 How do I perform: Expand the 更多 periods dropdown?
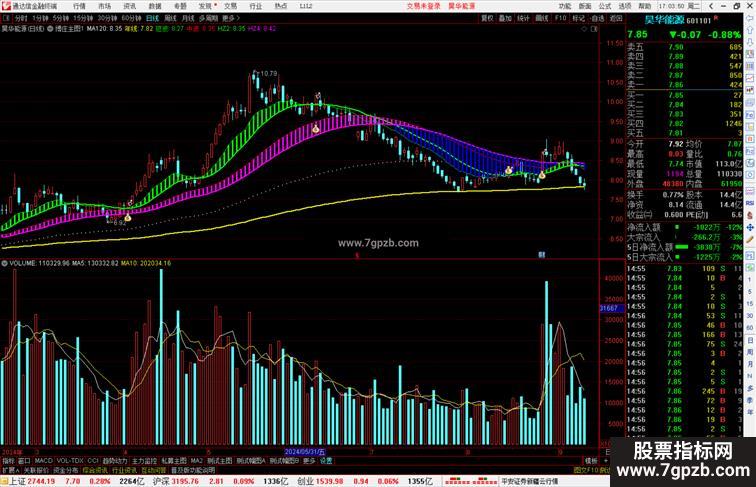pyautogui.click(x=230, y=18)
